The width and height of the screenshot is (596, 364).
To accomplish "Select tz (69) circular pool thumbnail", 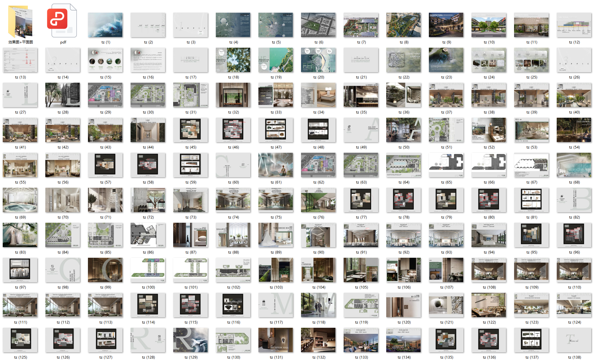I will pyautogui.click(x=20, y=200).
